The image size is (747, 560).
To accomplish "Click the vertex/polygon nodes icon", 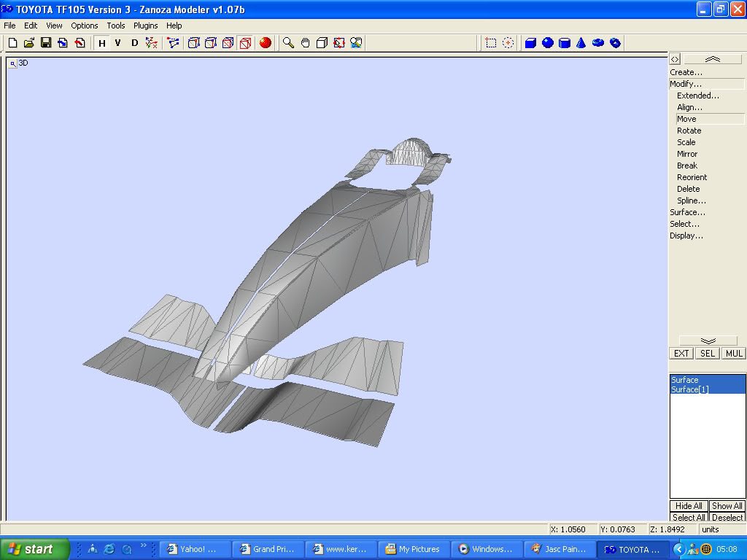I will click(x=173, y=43).
